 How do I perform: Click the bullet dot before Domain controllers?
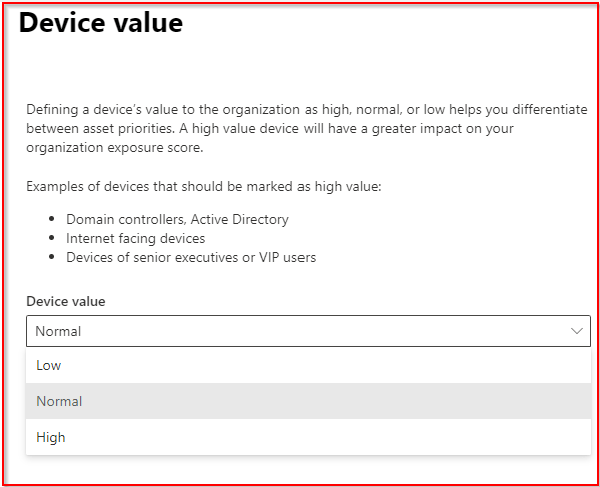51,220
